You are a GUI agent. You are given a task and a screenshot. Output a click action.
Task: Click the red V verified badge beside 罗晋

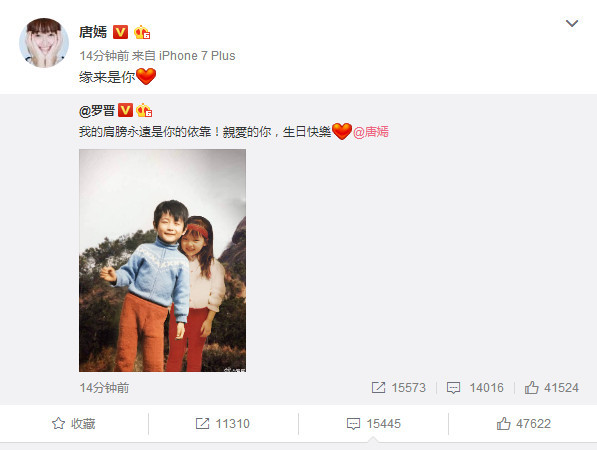(125, 110)
